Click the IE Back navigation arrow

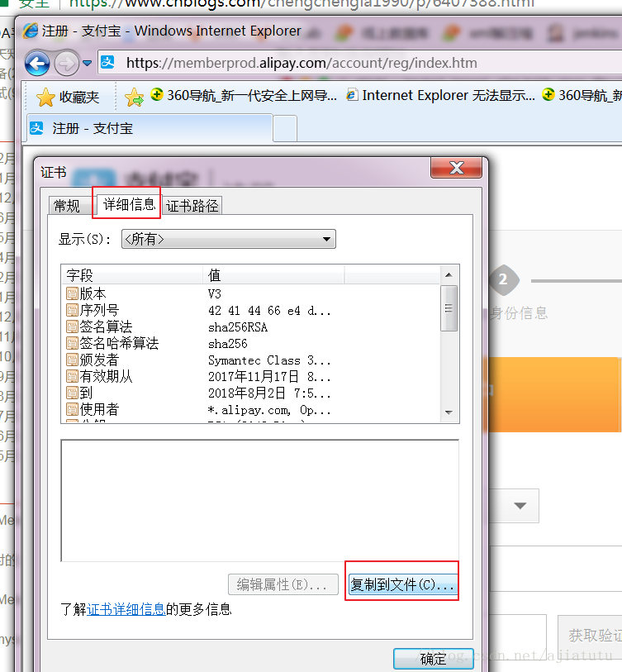[37, 64]
